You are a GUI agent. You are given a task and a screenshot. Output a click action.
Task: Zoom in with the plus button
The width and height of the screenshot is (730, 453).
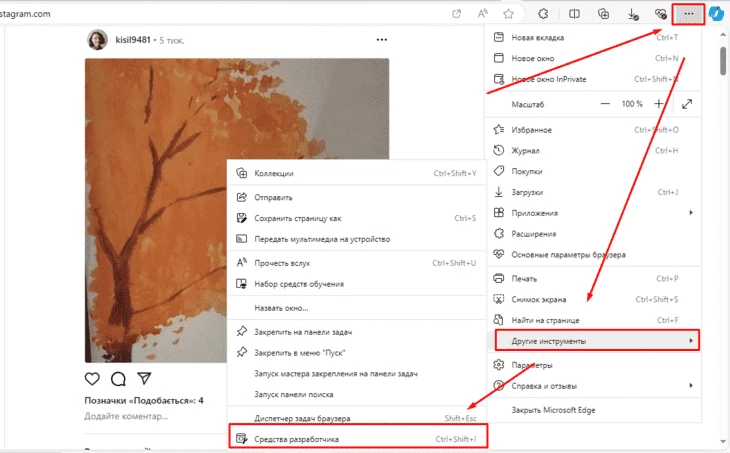tap(658, 104)
